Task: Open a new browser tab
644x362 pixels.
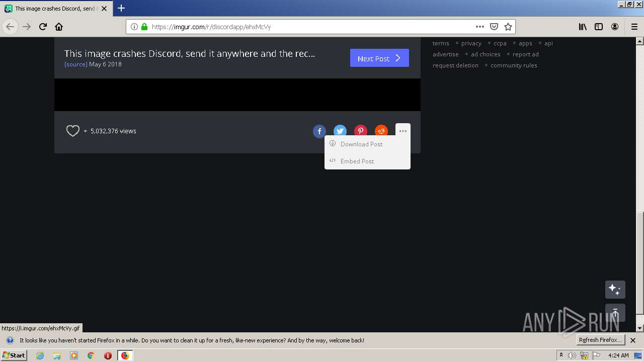Action: pyautogui.click(x=121, y=8)
